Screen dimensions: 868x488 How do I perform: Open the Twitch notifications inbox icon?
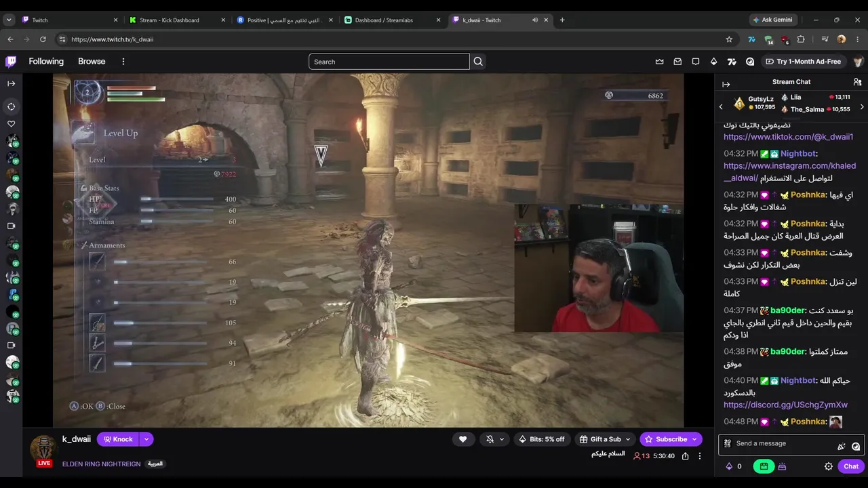pyautogui.click(x=677, y=62)
